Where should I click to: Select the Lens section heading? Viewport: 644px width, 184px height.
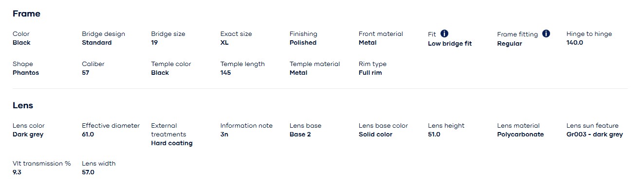pyautogui.click(x=23, y=105)
